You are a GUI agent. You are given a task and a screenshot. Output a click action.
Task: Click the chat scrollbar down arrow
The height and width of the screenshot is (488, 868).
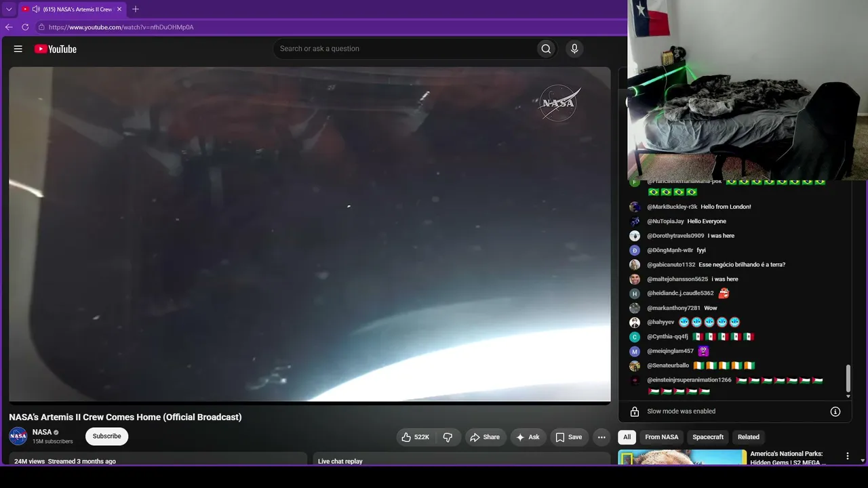pos(848,396)
